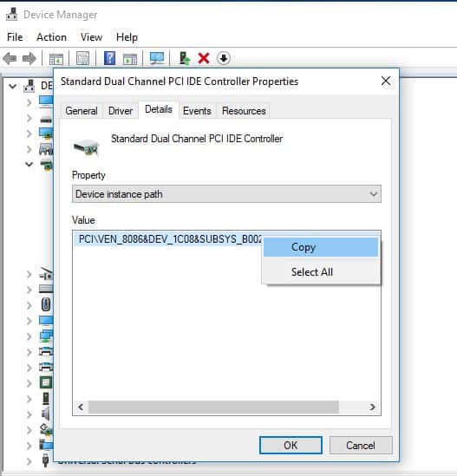The width and height of the screenshot is (457, 476).
Task: Click the Update driver icon with green arrow
Action: pos(185,58)
